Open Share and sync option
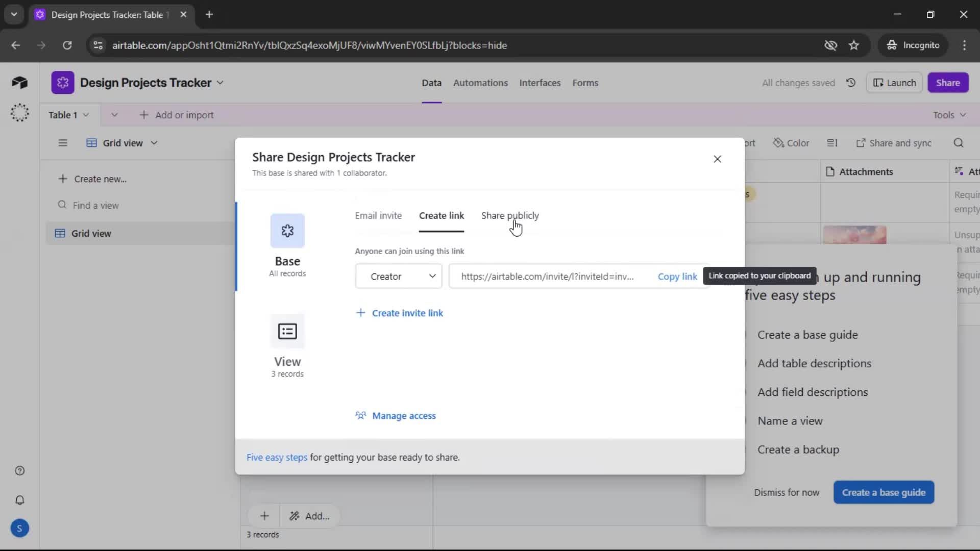 [x=894, y=143]
